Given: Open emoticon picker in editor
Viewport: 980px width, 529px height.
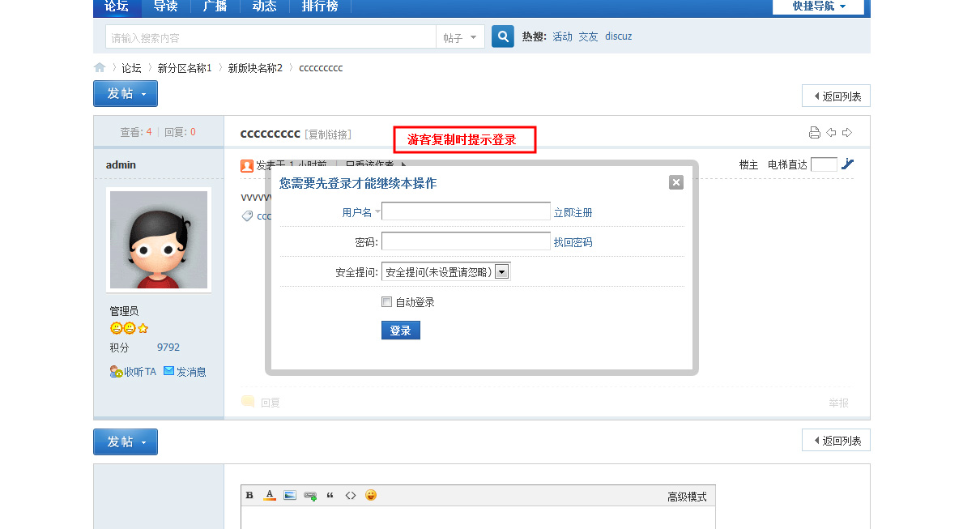Looking at the screenshot, I should click(371, 495).
